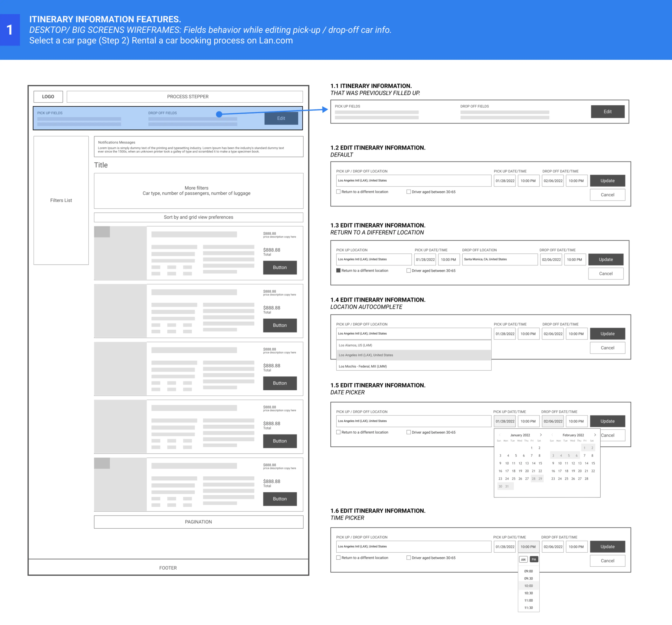672x625 pixels.
Task: Click next-month arrow beside February 2022
Action: coord(595,435)
